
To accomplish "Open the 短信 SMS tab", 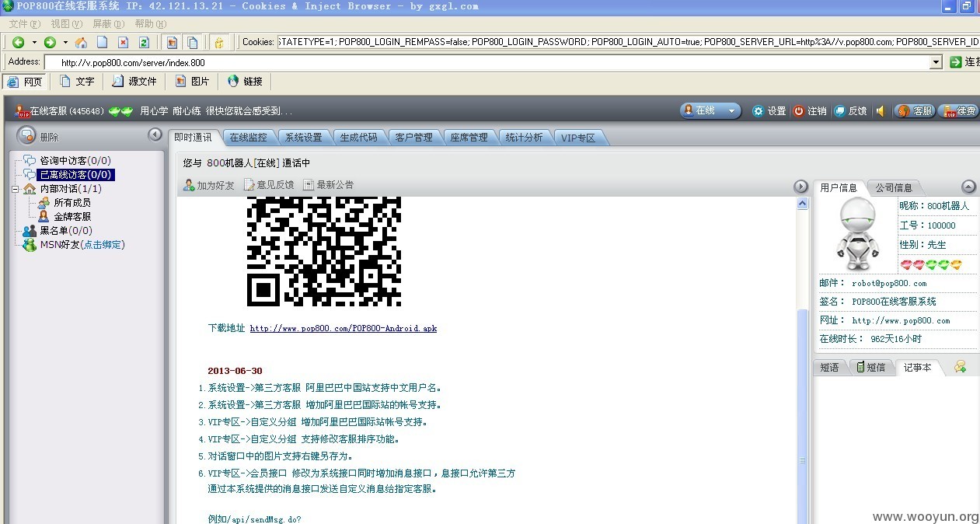I will (870, 367).
